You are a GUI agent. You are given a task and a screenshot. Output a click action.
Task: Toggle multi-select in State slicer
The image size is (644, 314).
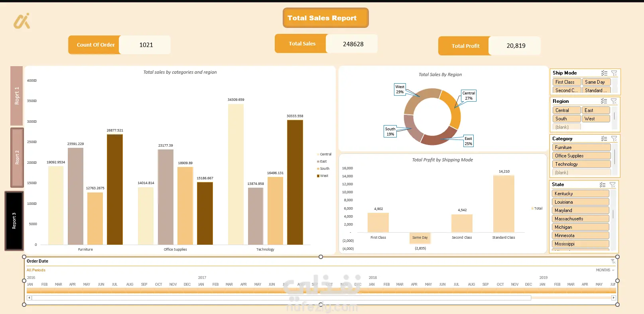point(603,185)
